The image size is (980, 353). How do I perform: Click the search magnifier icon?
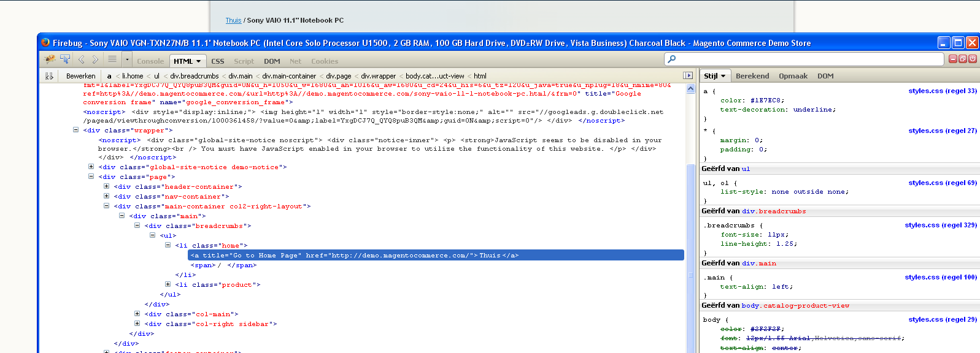click(x=672, y=59)
